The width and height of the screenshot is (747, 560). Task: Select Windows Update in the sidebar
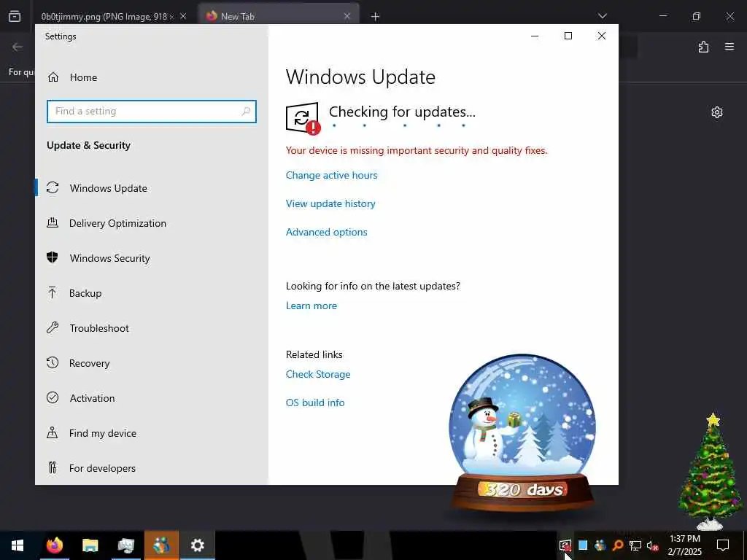(108, 188)
